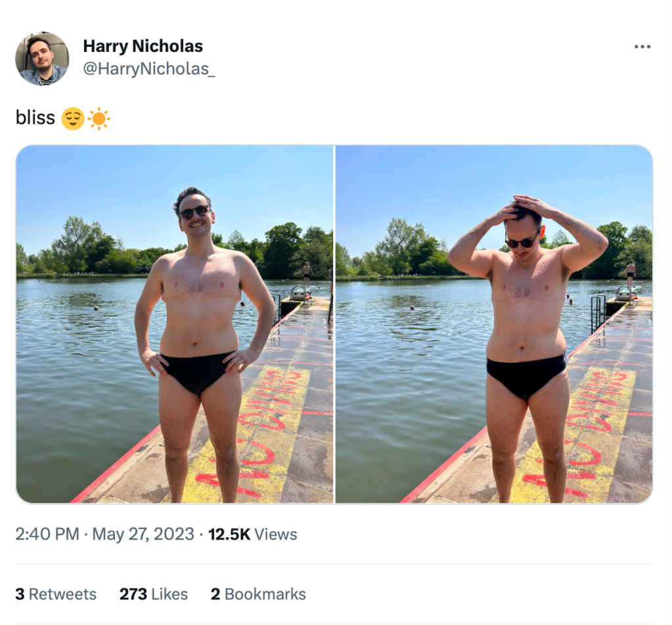
Task: Click Harry Nicholas's profile avatar
Action: click(x=42, y=58)
